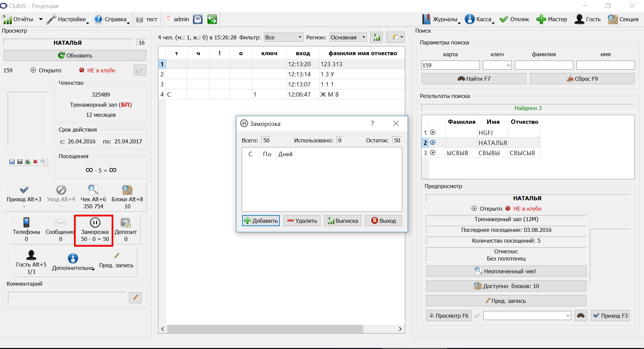Select visitor row Ж М В

pyautogui.click(x=282, y=94)
